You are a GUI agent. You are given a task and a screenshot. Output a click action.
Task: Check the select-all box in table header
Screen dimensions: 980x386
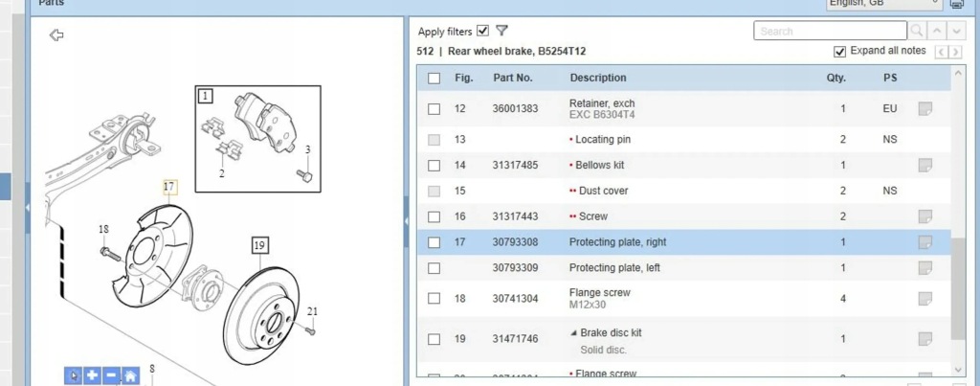(434, 79)
